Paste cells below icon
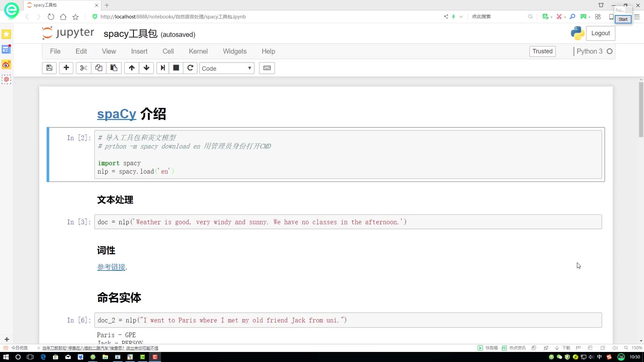 (114, 68)
